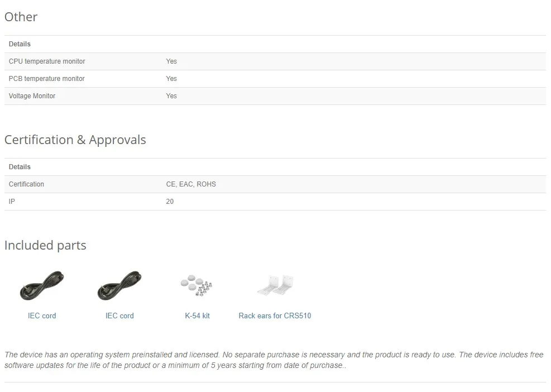Screen dimensions: 551x392
Task: Click the second IEC cord product image
Action: pos(119,286)
